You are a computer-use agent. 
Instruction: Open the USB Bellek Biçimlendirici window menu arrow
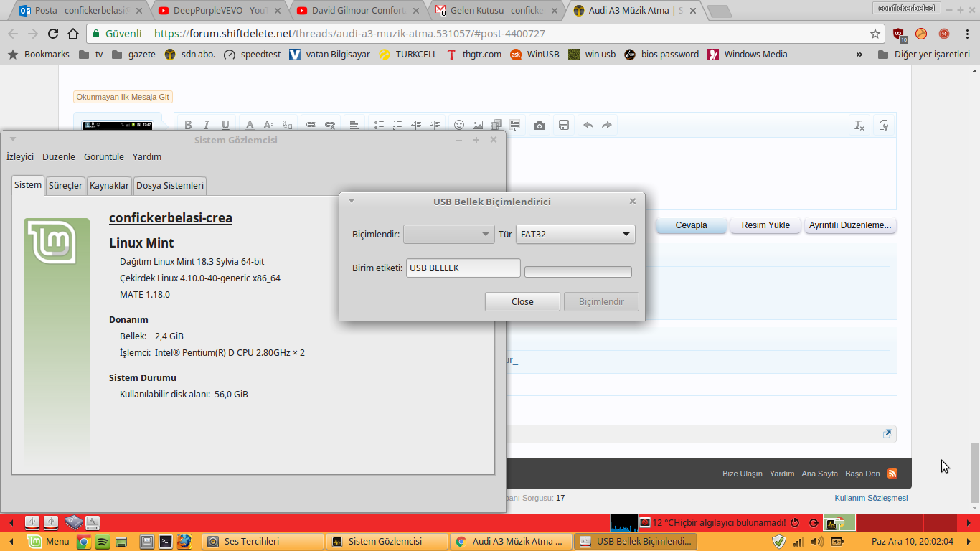[352, 202]
